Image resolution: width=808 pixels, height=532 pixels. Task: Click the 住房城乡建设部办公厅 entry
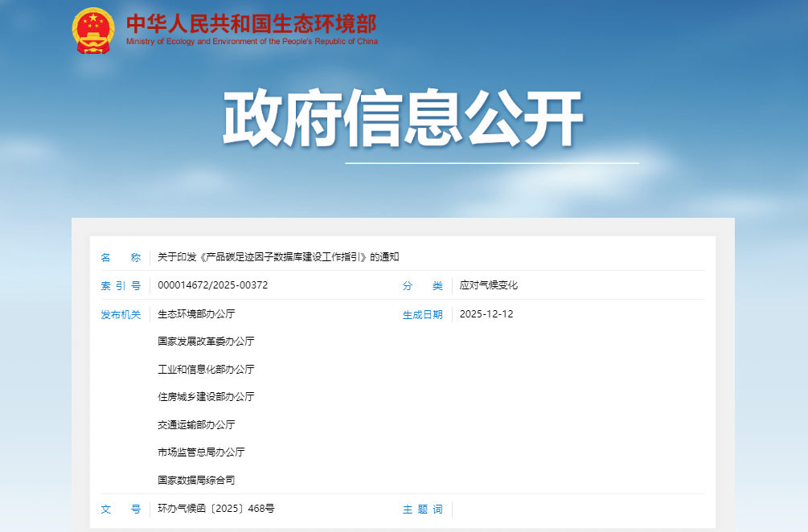coord(206,397)
